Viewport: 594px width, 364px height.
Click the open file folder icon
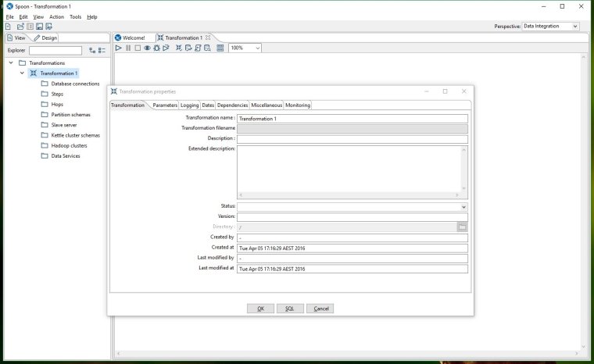(x=20, y=27)
